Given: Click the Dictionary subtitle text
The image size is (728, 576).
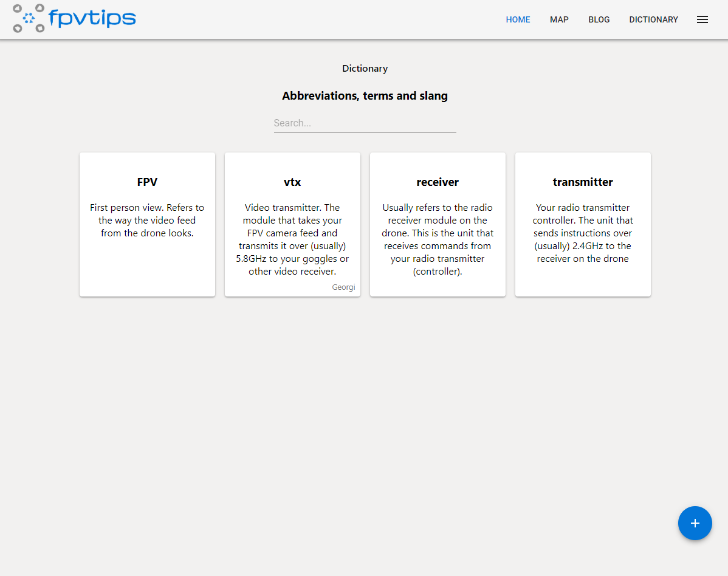Looking at the screenshot, I should coord(365,68).
